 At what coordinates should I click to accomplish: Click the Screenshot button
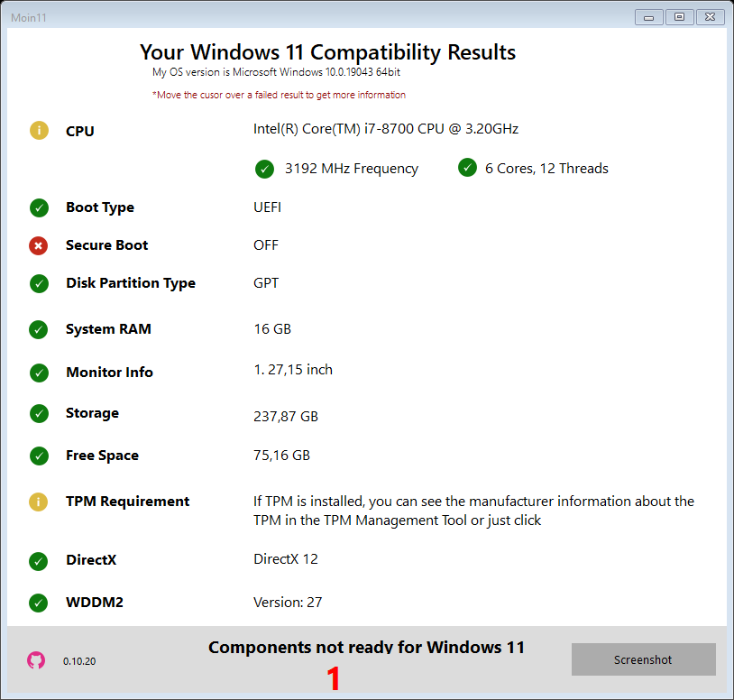pyautogui.click(x=643, y=659)
